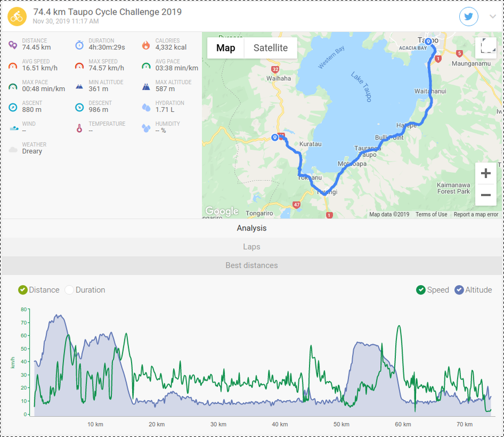
Task: Click the 4,332 kcal value
Action: [171, 48]
